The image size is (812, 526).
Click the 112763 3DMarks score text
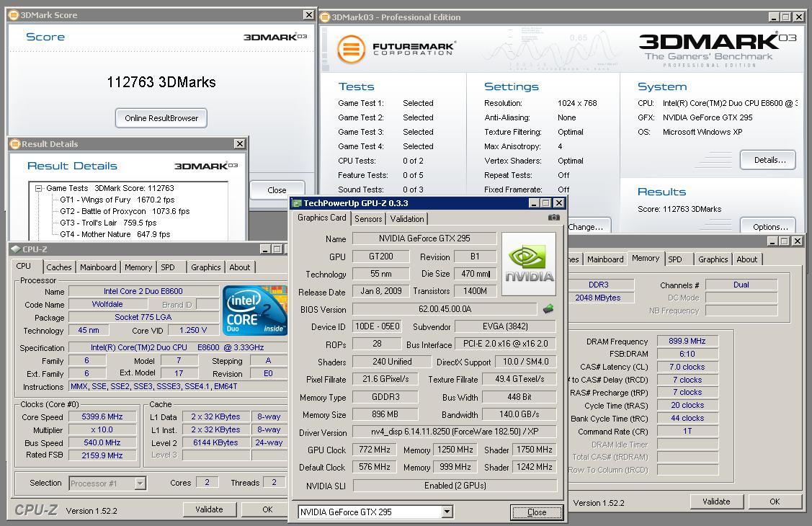(161, 82)
